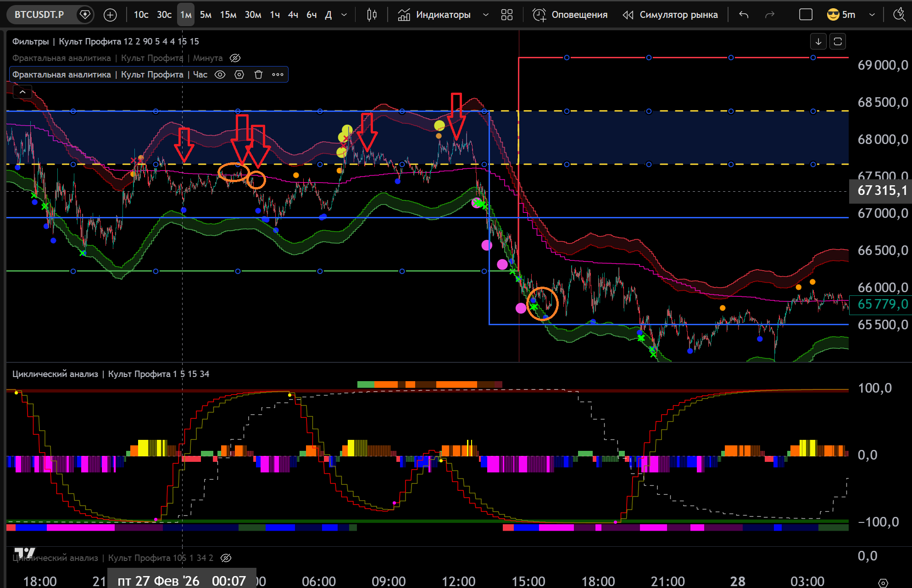Toggle visibility of the Час fractal indicator

point(220,75)
